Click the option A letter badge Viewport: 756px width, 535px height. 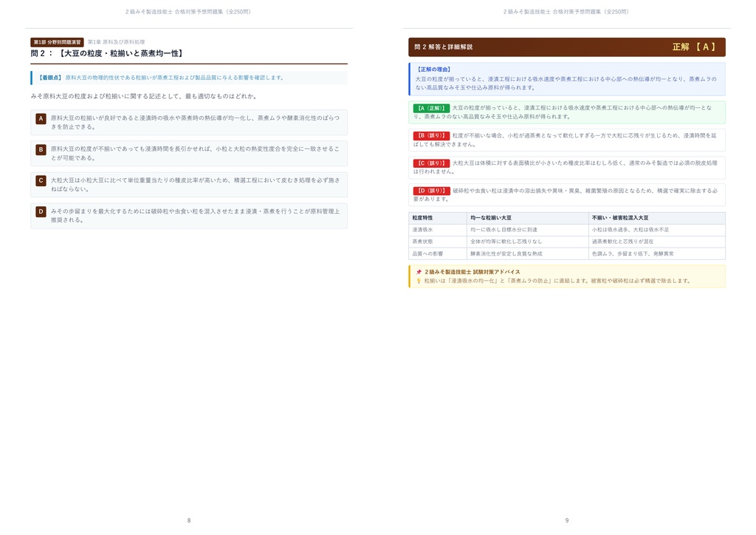[41, 118]
